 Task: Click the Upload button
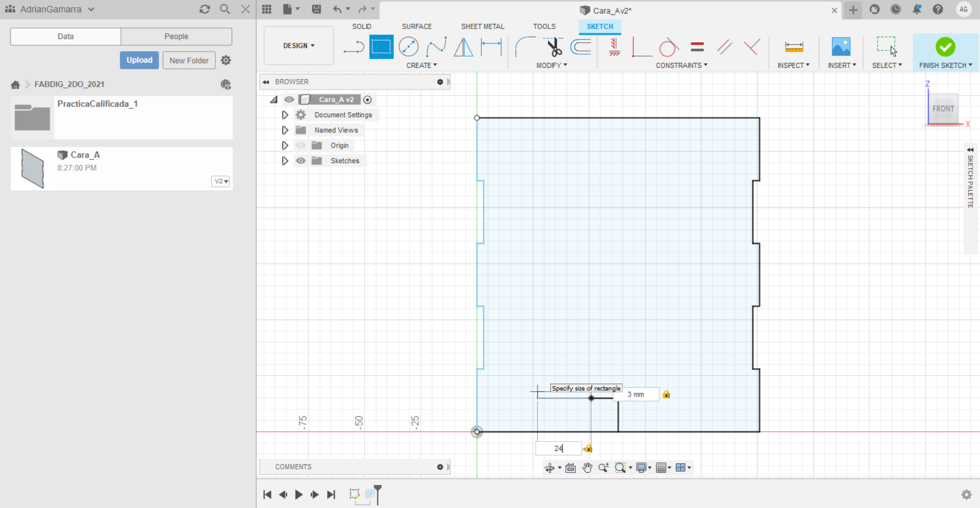pyautogui.click(x=139, y=60)
